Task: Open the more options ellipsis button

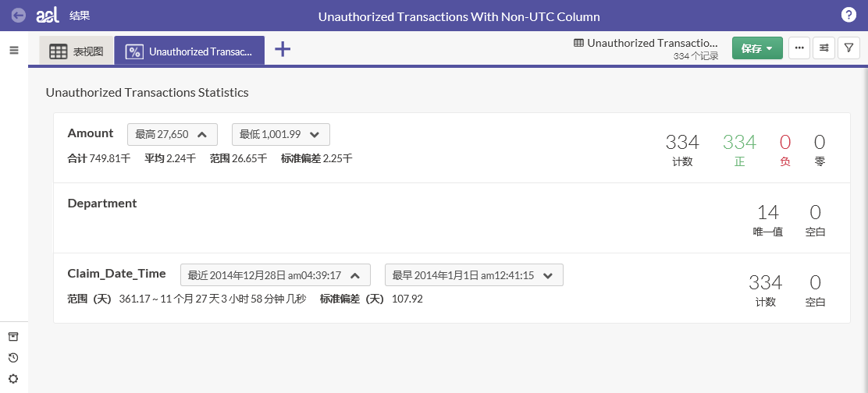Action: click(799, 48)
